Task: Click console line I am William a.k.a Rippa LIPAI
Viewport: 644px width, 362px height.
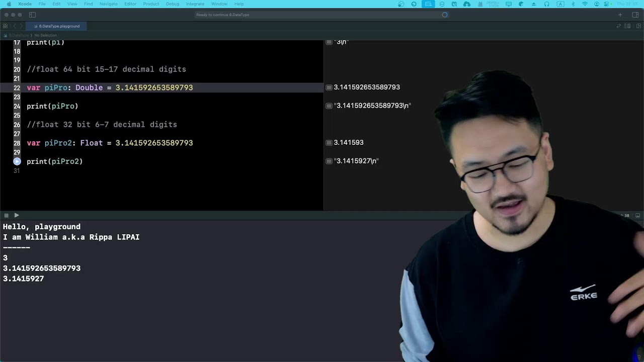Action: click(x=71, y=237)
